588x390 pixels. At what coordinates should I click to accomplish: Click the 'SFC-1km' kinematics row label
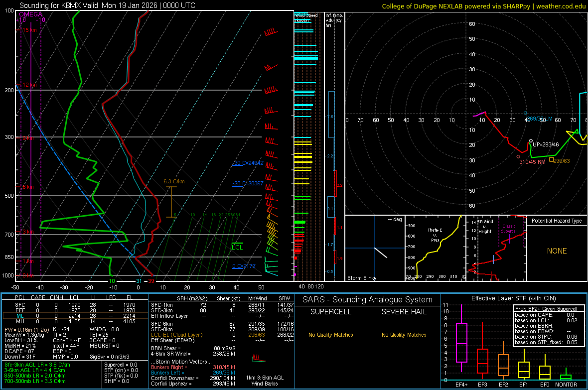point(161,305)
